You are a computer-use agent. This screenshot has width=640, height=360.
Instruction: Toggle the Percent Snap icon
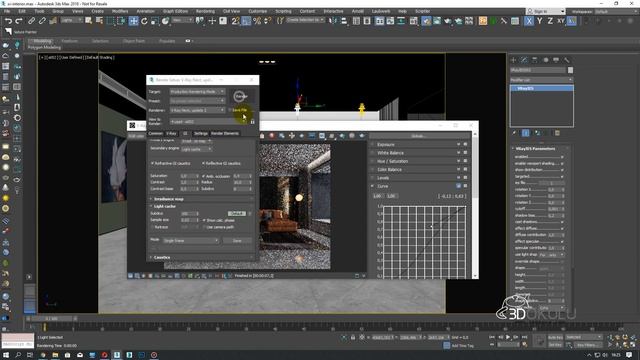click(x=257, y=21)
